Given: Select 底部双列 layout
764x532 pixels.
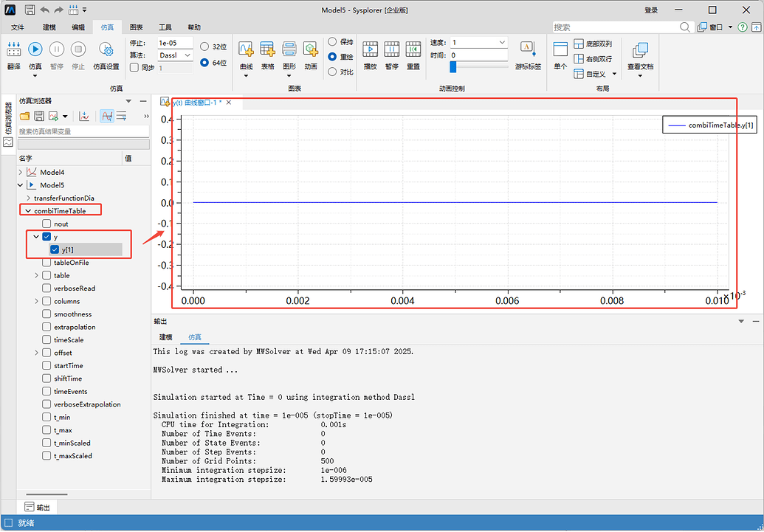Looking at the screenshot, I should click(x=579, y=44).
